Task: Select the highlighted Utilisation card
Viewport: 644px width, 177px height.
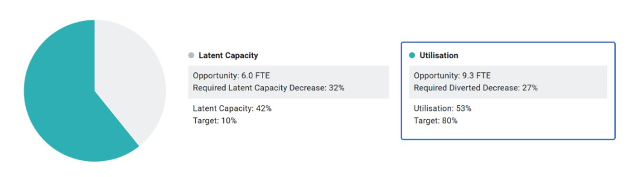Action: point(508,91)
